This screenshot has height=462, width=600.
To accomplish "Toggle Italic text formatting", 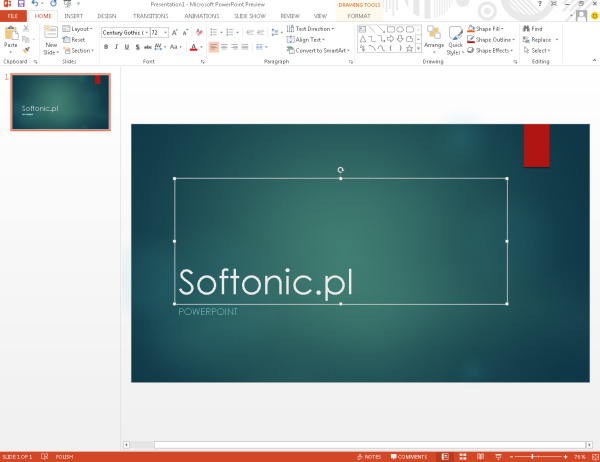I will pyautogui.click(x=117, y=47).
